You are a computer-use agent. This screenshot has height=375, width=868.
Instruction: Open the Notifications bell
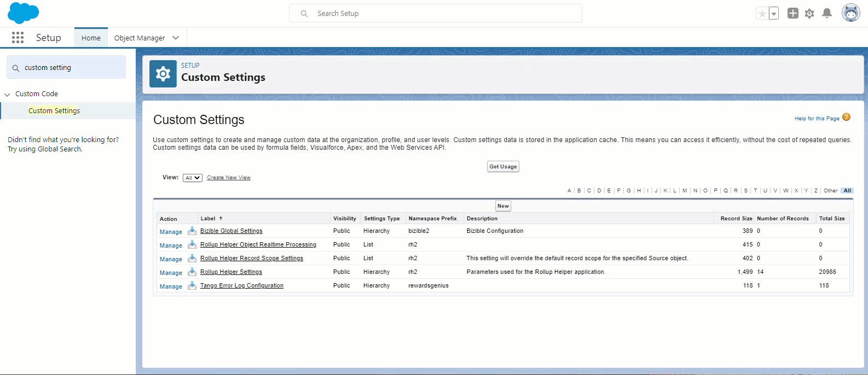(x=827, y=13)
